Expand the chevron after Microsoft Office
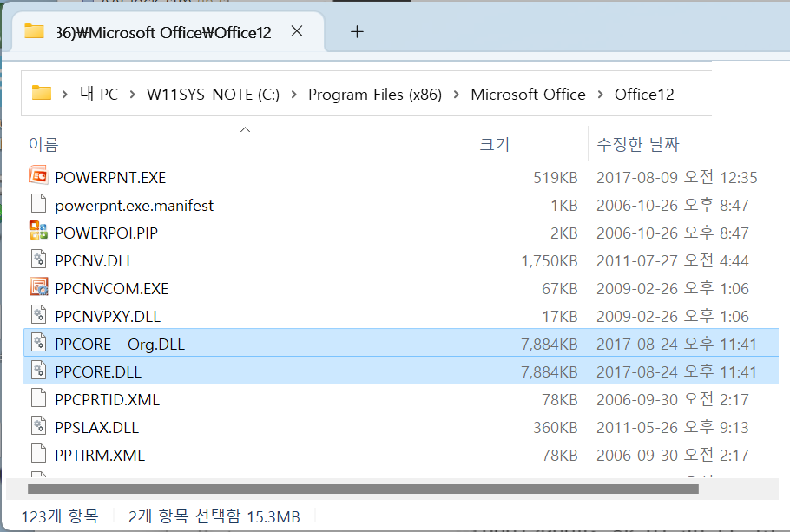 [x=600, y=95]
